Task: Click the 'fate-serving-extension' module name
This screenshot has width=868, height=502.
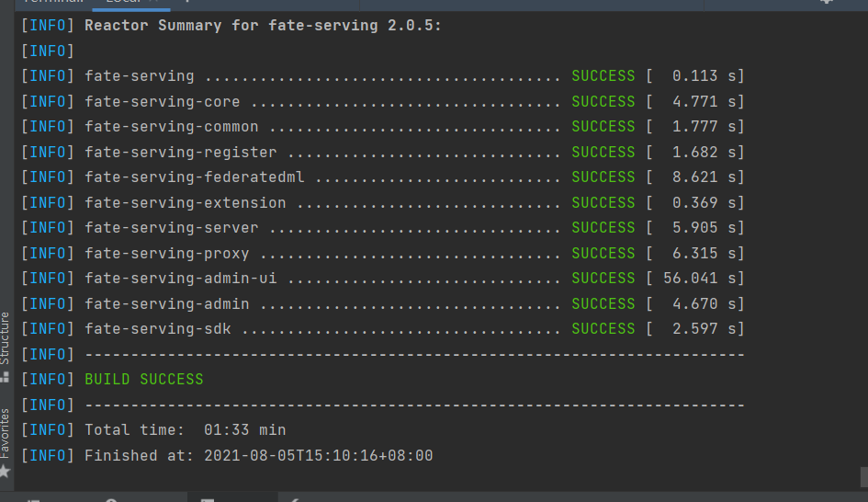Action: coord(185,203)
